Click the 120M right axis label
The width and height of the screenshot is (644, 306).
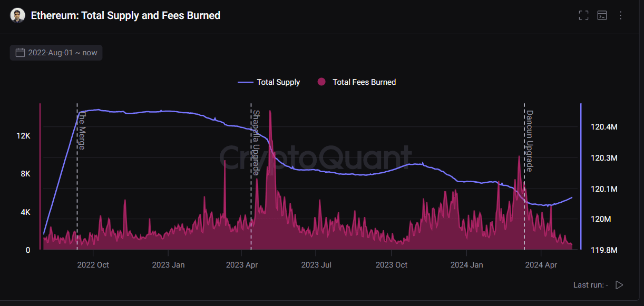pos(601,219)
